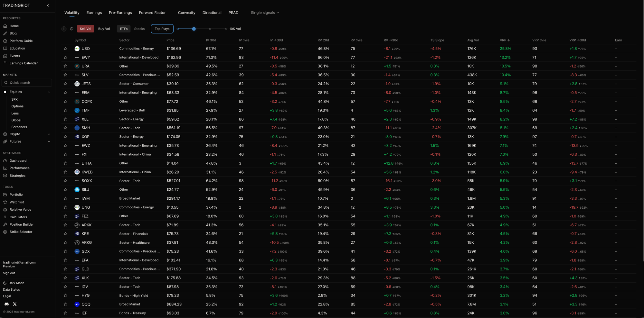Filter by Stocks

click(x=139, y=29)
